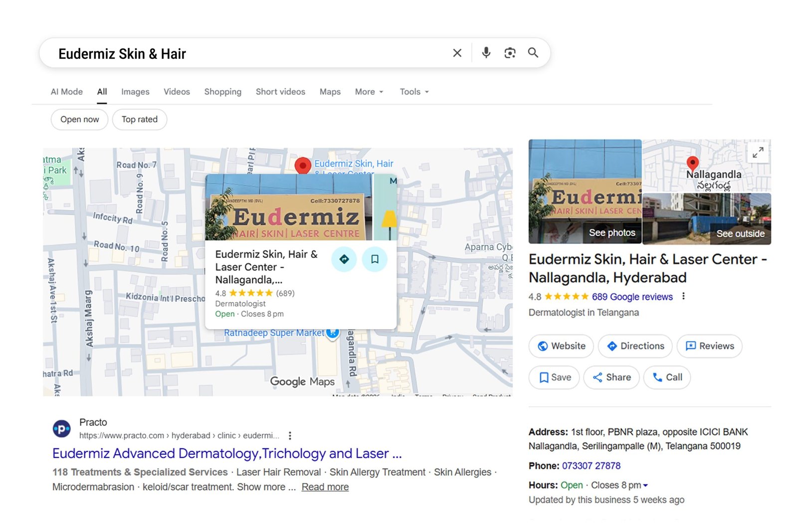Save the business using the Save button
The width and height of the screenshot is (798, 532).
(x=554, y=377)
